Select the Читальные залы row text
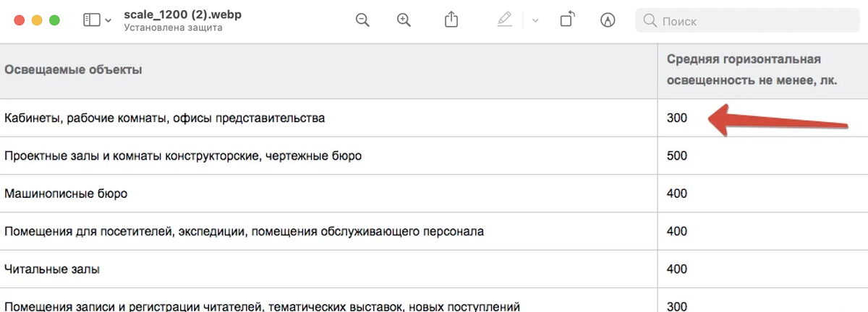 (x=52, y=269)
